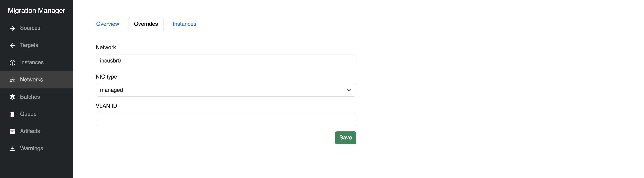This screenshot has width=644, height=178.
Task: Change managed NIC type selection
Action: tap(226, 90)
